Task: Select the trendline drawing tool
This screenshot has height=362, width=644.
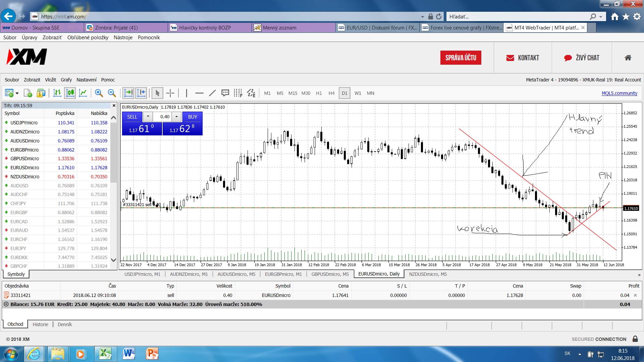Action: click(x=212, y=93)
